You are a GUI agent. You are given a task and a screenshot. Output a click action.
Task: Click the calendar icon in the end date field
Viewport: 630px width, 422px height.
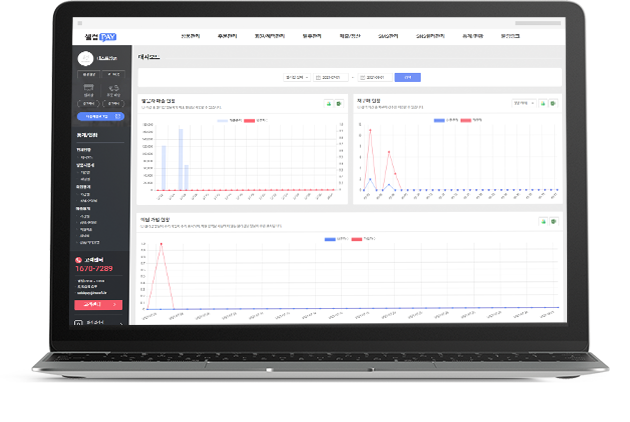(x=362, y=78)
